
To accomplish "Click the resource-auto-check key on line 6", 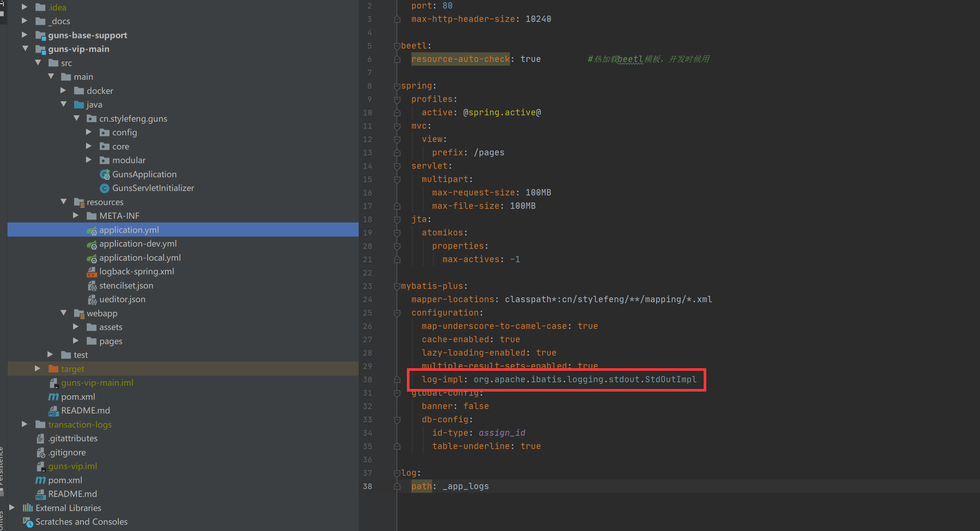I will [460, 59].
